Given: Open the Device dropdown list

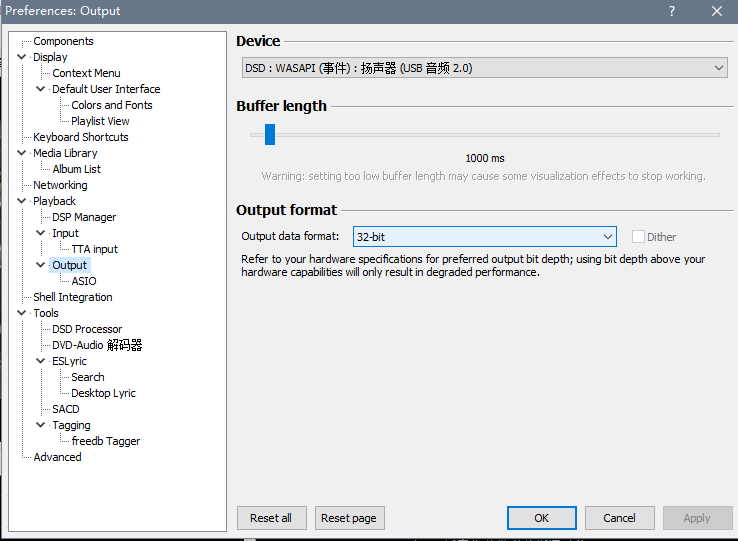Looking at the screenshot, I should [485, 68].
